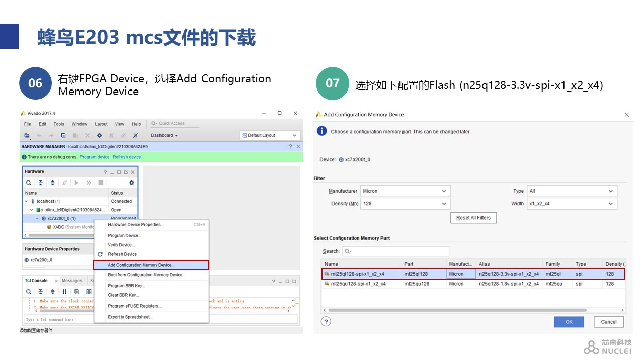The image size is (644, 362).
Task: Click the memory part Search field
Action: coord(395,251)
